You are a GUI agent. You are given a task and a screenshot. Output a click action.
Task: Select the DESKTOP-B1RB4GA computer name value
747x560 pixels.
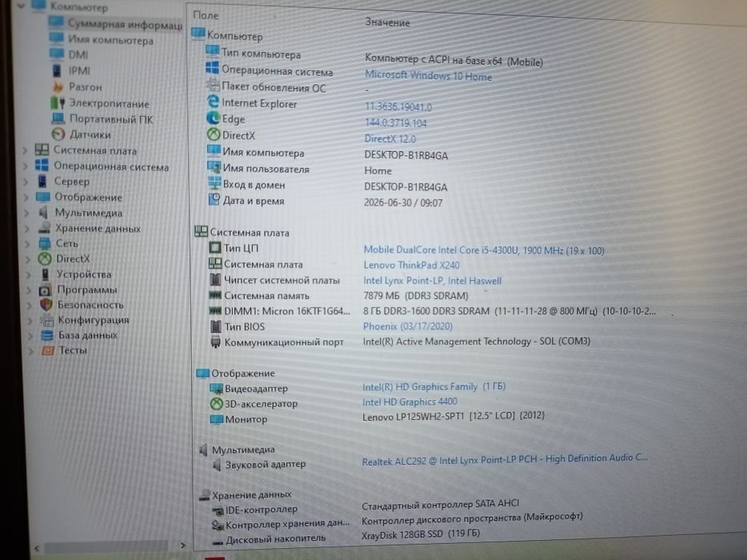tap(406, 155)
